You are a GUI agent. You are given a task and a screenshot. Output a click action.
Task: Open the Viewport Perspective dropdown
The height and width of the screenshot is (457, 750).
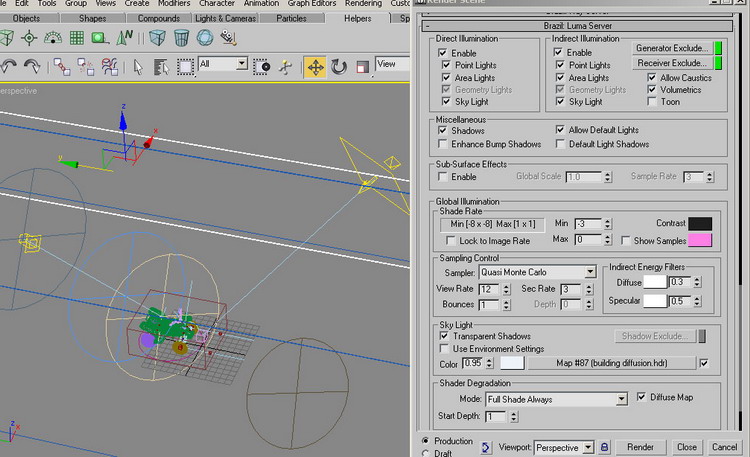588,447
